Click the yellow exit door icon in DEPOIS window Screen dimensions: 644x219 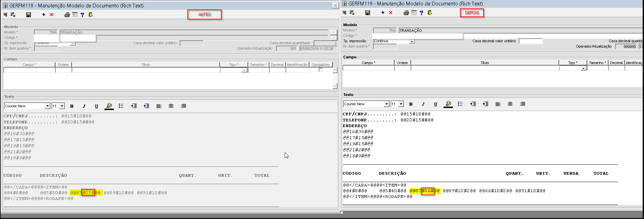point(429,13)
